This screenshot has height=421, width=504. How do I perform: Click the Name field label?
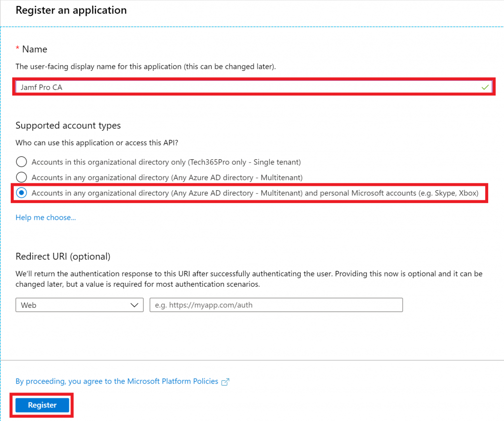[34, 49]
